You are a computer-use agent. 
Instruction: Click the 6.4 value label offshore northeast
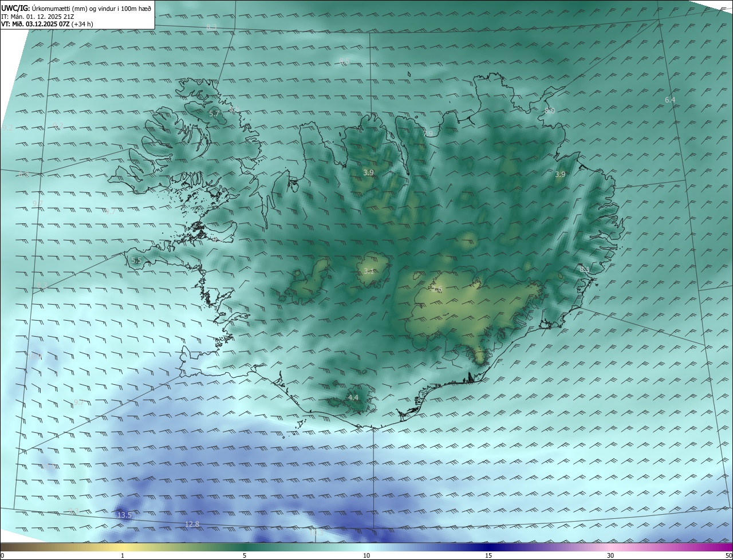[x=670, y=100]
